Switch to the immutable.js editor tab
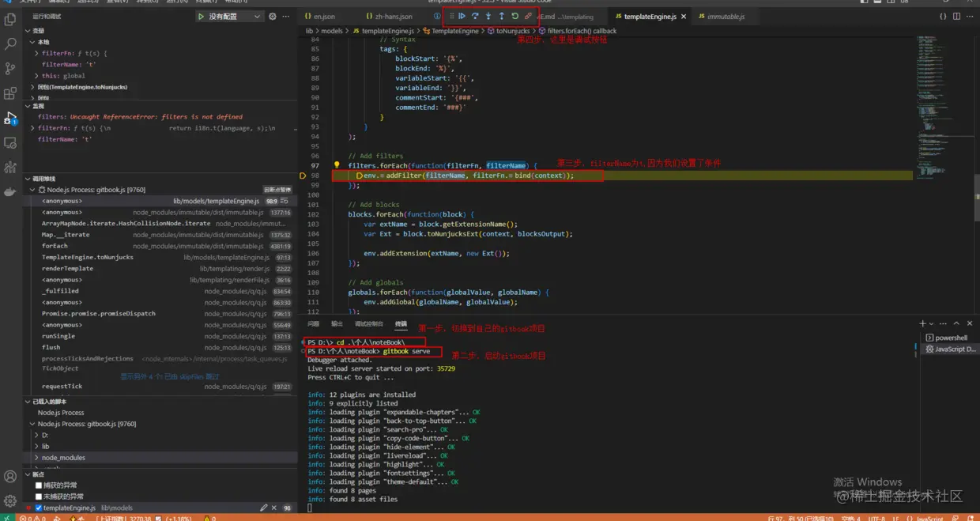 tap(725, 16)
